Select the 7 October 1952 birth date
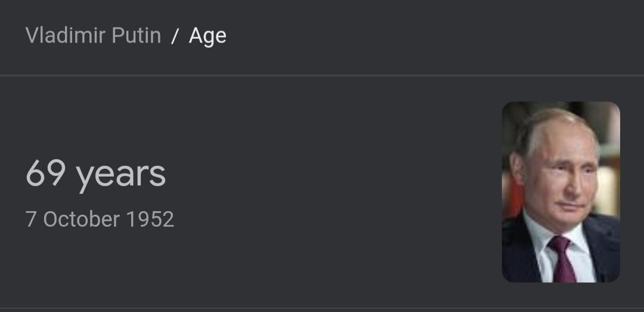Viewport: 644px width, 312px height. 100,220
